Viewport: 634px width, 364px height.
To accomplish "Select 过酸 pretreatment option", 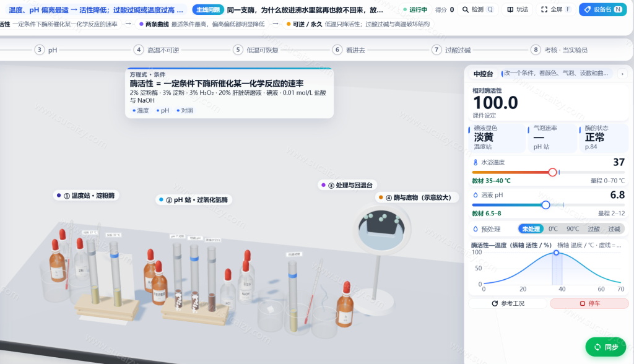I will click(x=594, y=229).
